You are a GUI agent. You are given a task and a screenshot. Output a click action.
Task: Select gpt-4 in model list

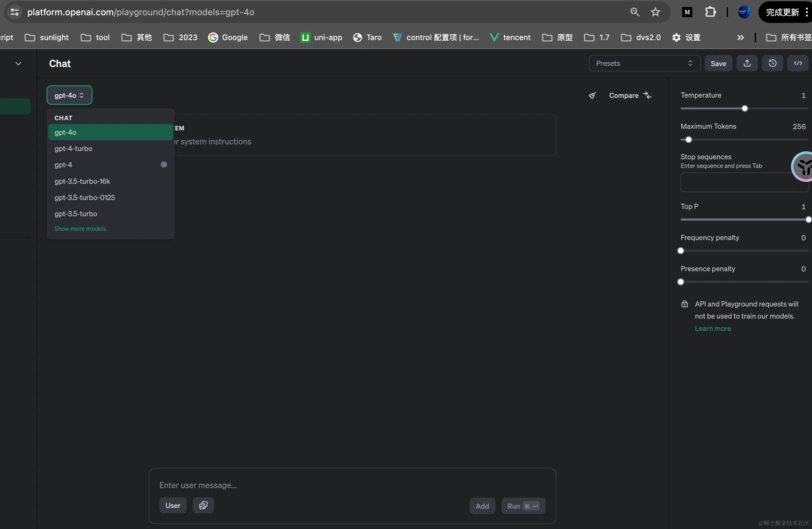[110, 165]
